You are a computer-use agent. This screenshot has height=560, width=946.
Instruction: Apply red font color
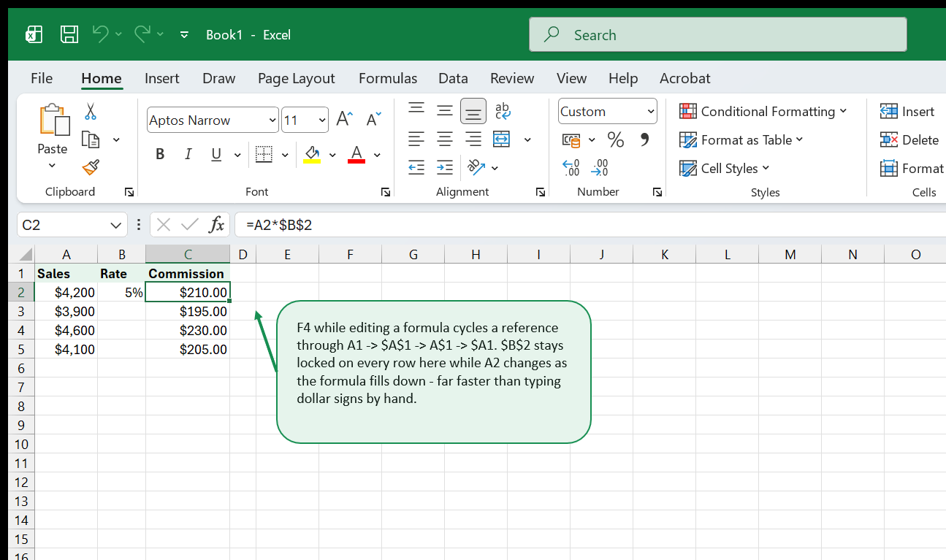click(356, 154)
